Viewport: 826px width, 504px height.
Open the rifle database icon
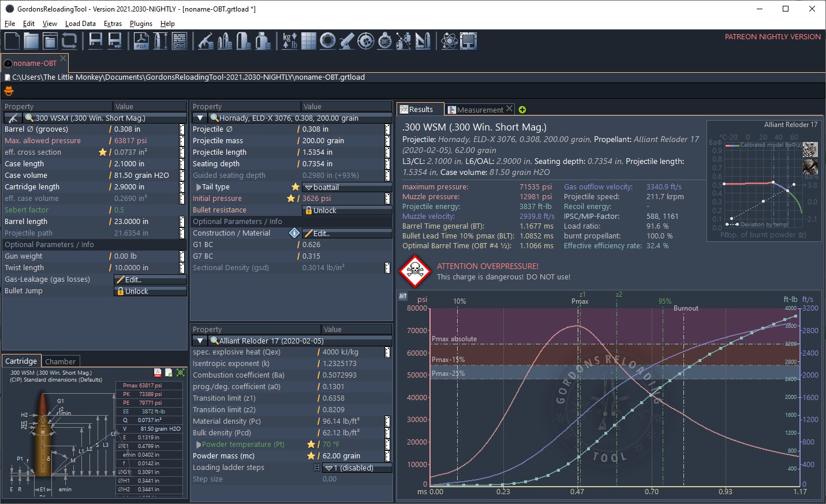(206, 41)
